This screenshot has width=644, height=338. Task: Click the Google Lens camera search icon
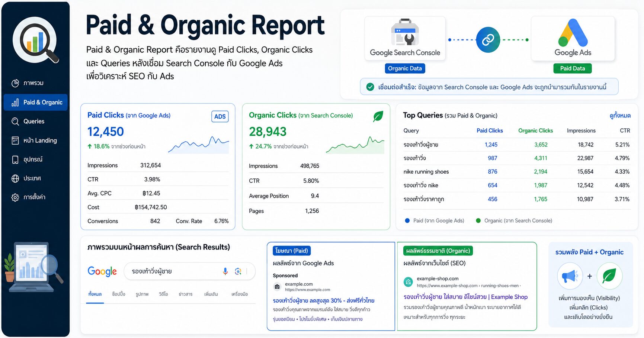click(238, 271)
